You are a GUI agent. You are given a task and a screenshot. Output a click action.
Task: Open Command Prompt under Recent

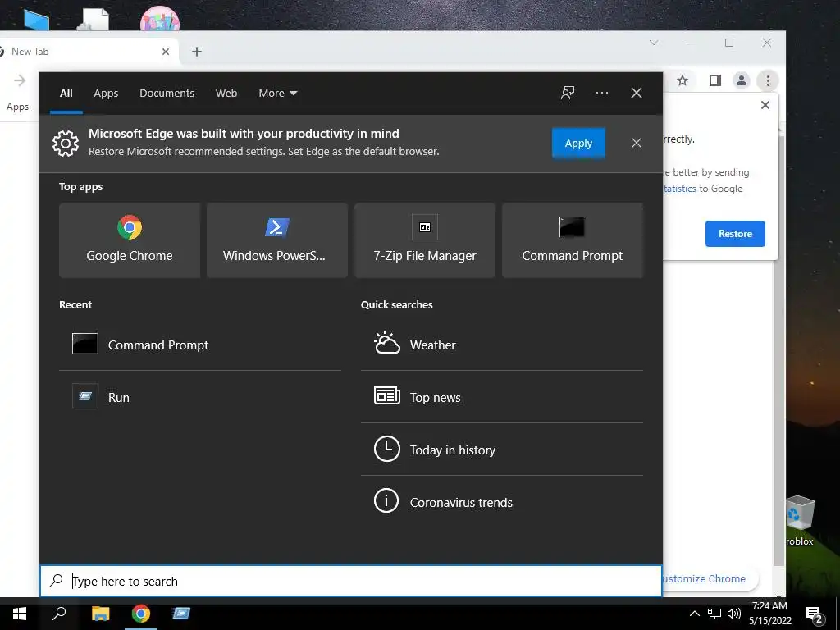coord(200,345)
